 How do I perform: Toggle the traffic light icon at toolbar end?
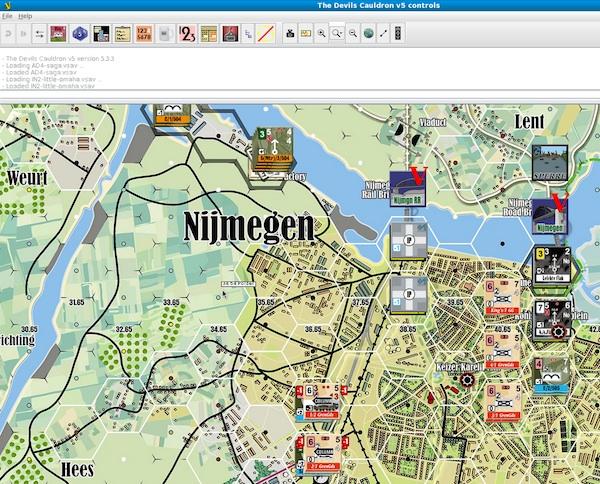pyautogui.click(x=398, y=33)
